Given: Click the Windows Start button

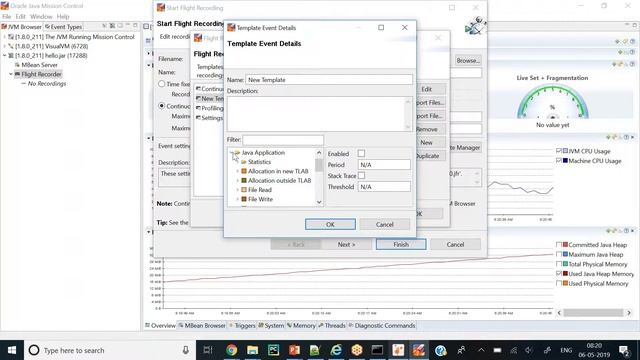Looking at the screenshot, I should pyautogui.click(x=12, y=350).
